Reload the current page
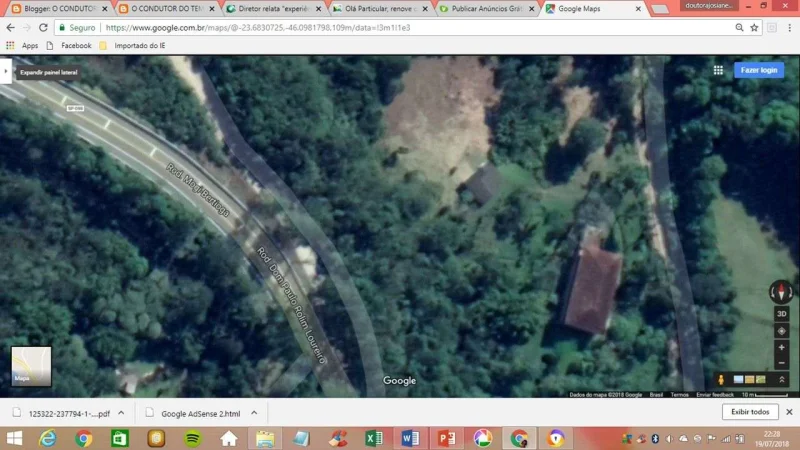Image resolution: width=800 pixels, height=450 pixels. pyautogui.click(x=43, y=28)
